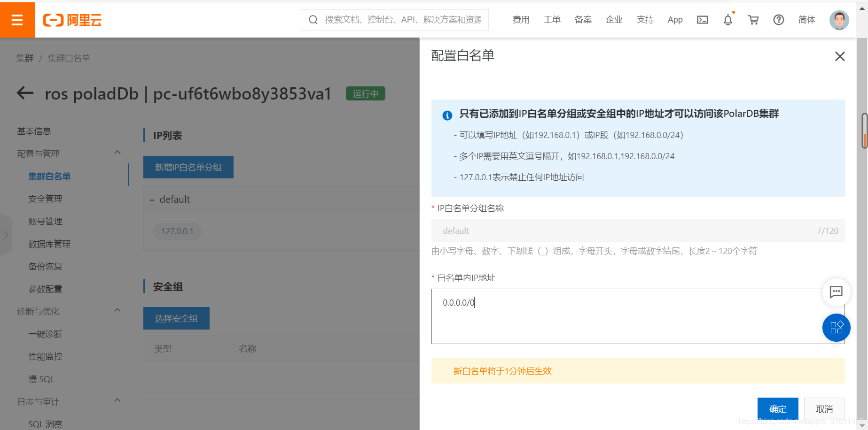Image resolution: width=868 pixels, height=430 pixels.
Task: Open the Cloud Shell terminal icon
Action: tap(703, 20)
